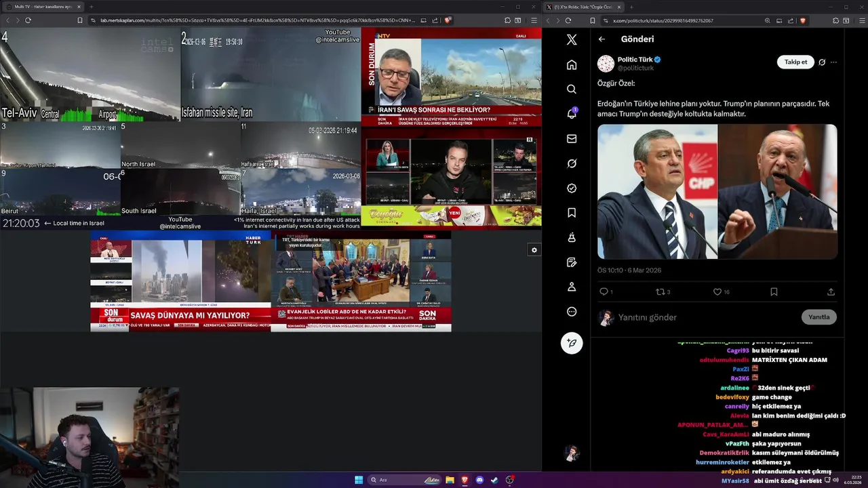Open More options circle in X sidebar
Image resolution: width=868 pixels, height=488 pixels.
pyautogui.click(x=572, y=312)
